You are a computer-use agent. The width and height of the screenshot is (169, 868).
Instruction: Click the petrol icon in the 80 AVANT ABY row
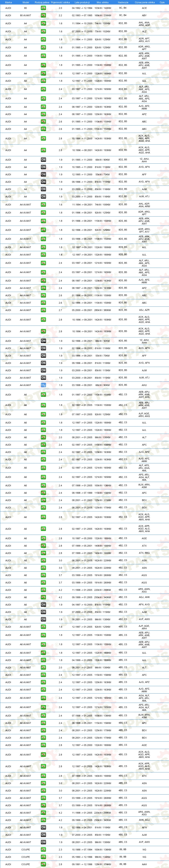point(43,15)
